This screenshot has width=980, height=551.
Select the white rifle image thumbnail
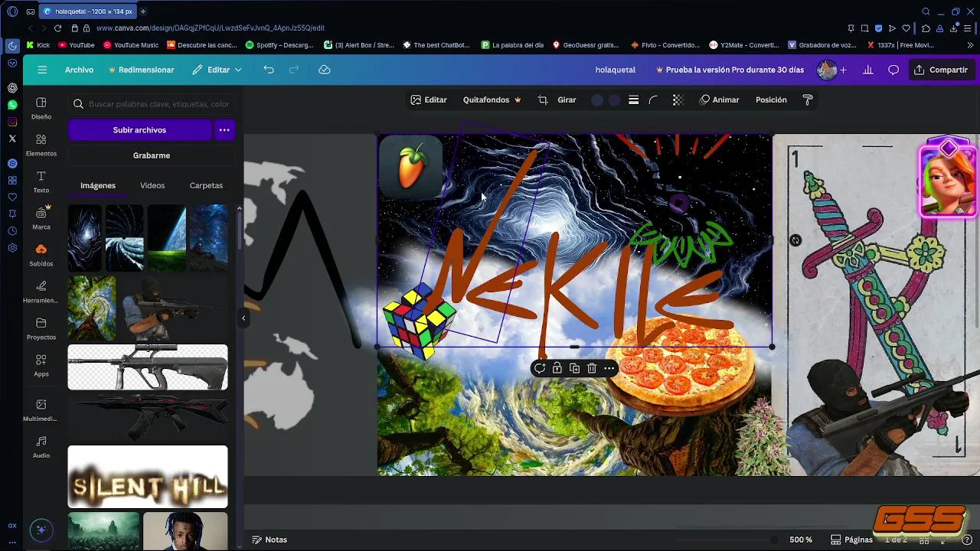point(148,367)
